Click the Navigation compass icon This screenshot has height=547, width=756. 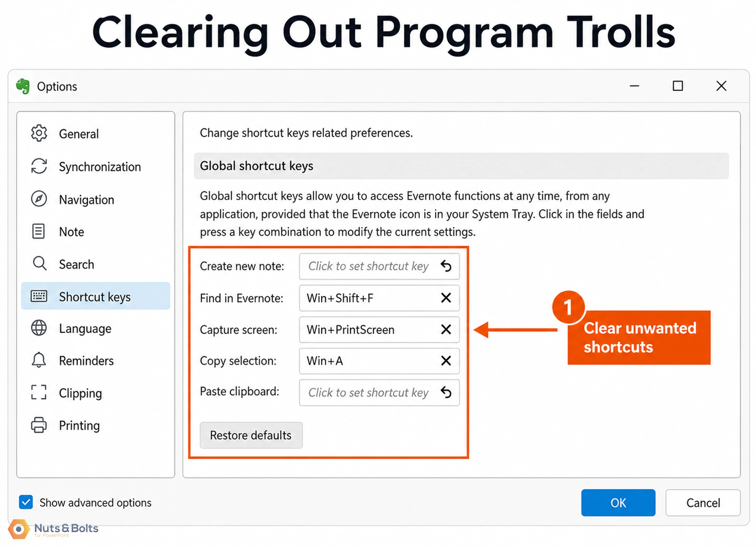tap(39, 199)
